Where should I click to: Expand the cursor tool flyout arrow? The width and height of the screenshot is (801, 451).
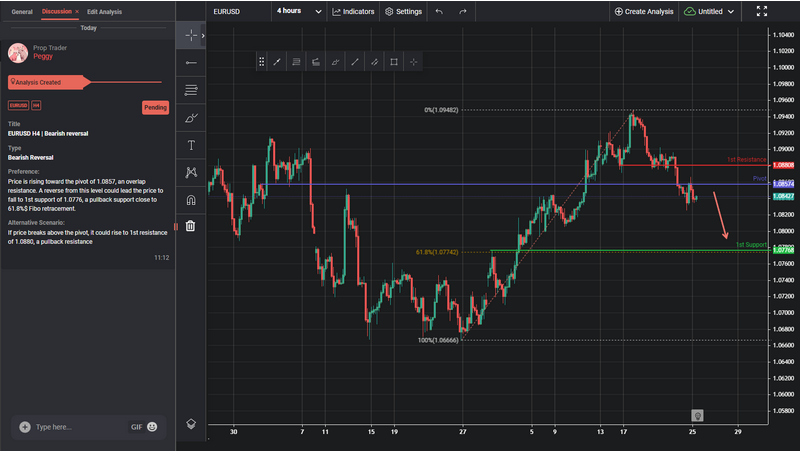click(x=203, y=35)
